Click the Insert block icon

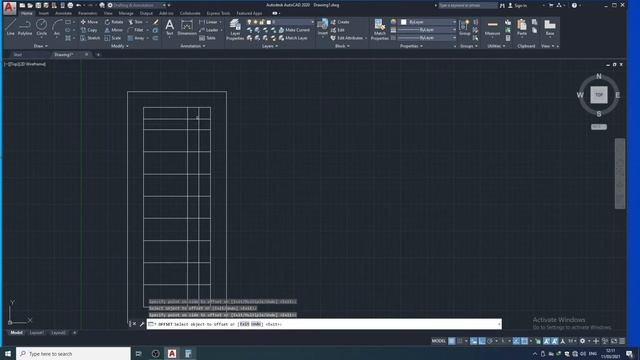pos(322,27)
